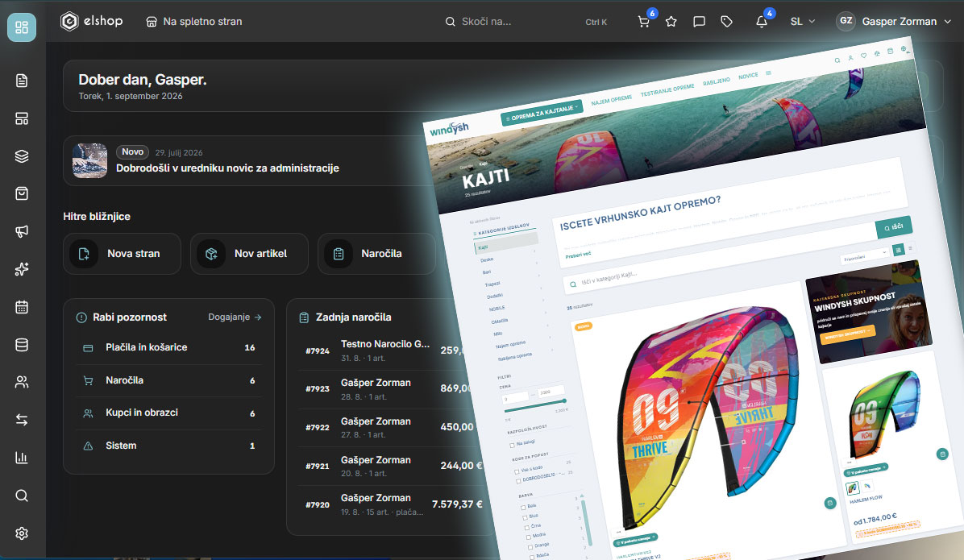
Task: Open the calendar icon in sidebar
Action: click(x=22, y=307)
